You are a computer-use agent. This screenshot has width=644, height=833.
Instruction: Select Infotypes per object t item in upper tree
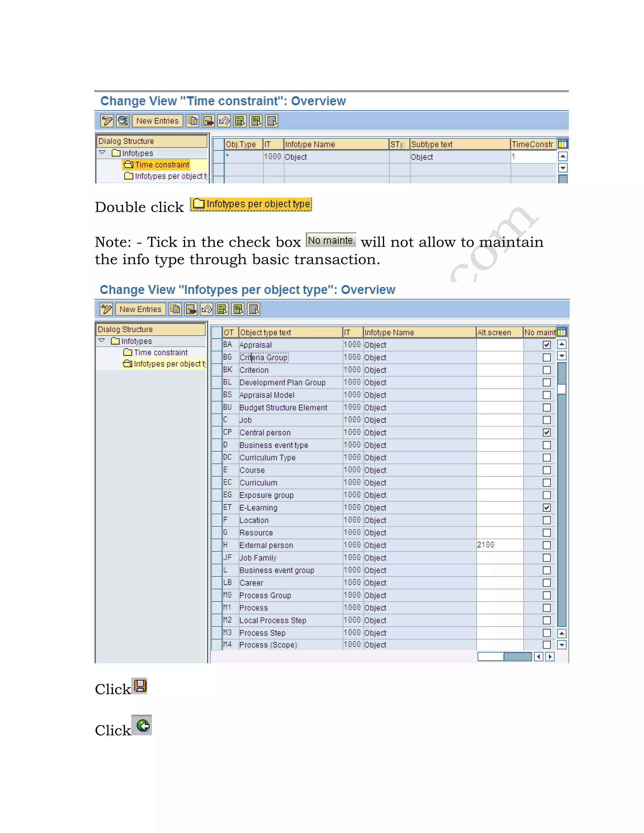(x=166, y=176)
